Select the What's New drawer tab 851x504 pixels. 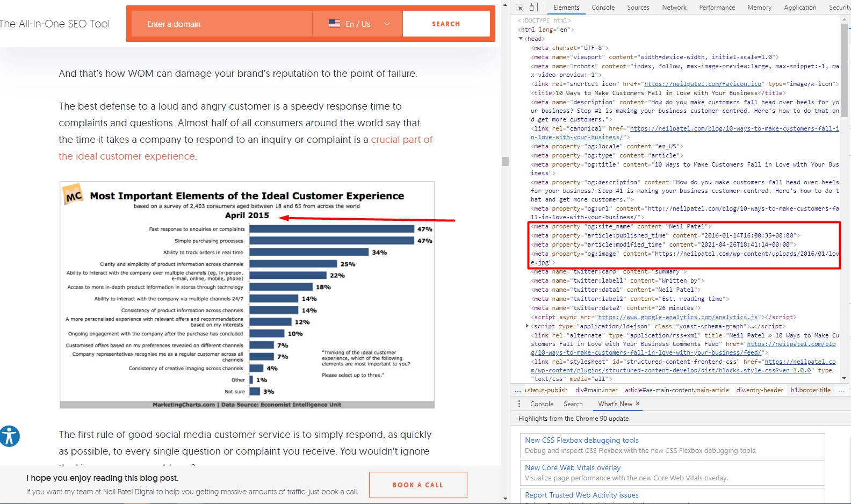coord(615,404)
